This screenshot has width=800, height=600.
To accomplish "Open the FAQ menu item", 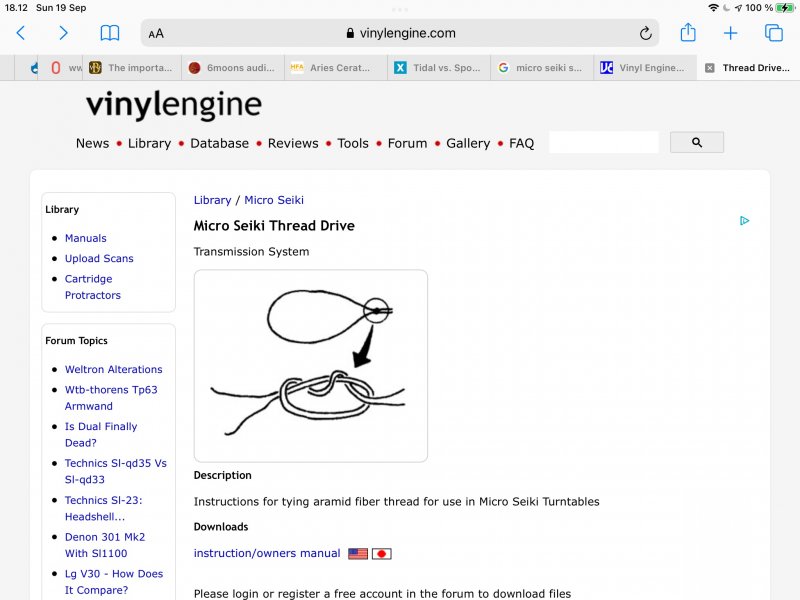I will pos(521,143).
